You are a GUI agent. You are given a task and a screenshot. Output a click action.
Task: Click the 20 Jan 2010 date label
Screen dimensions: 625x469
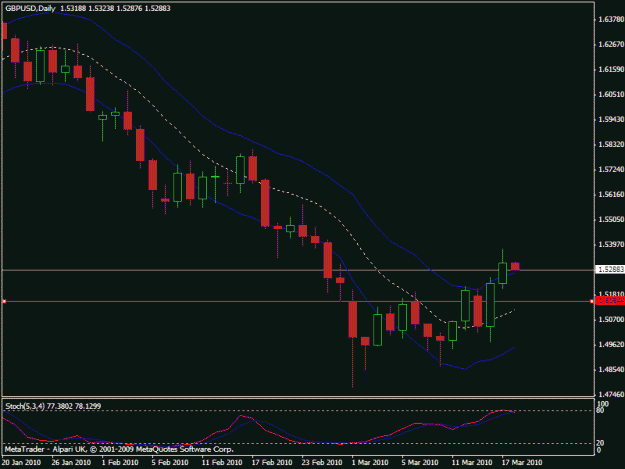click(21, 463)
